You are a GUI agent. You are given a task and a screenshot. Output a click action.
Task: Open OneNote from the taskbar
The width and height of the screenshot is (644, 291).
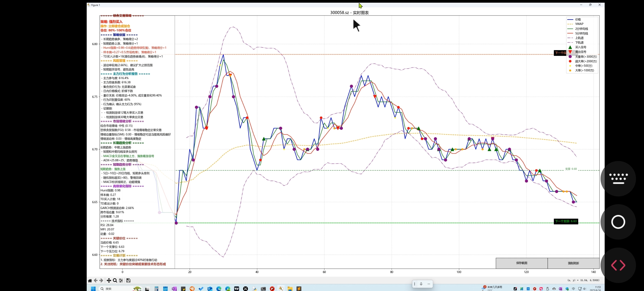pos(174,289)
